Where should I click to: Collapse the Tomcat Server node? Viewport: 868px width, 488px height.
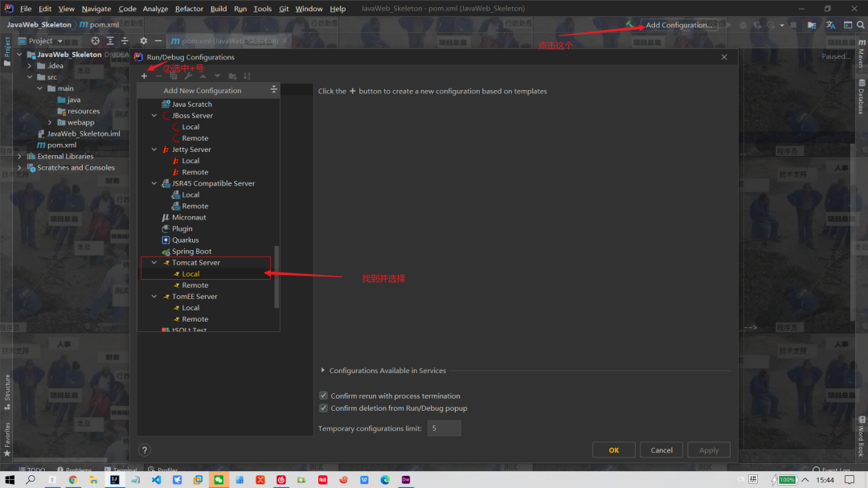(154, 263)
